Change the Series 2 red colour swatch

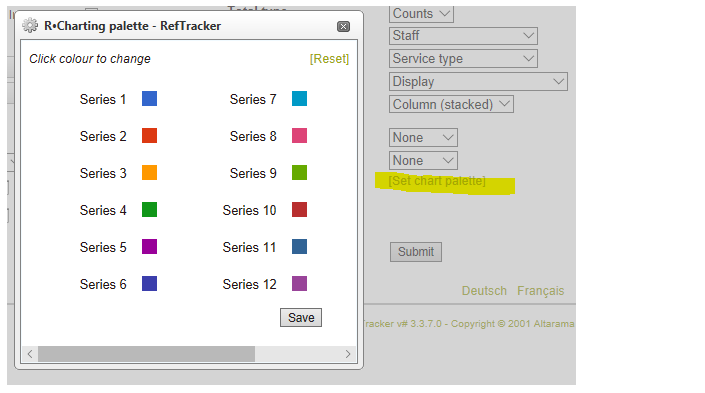[x=149, y=135]
